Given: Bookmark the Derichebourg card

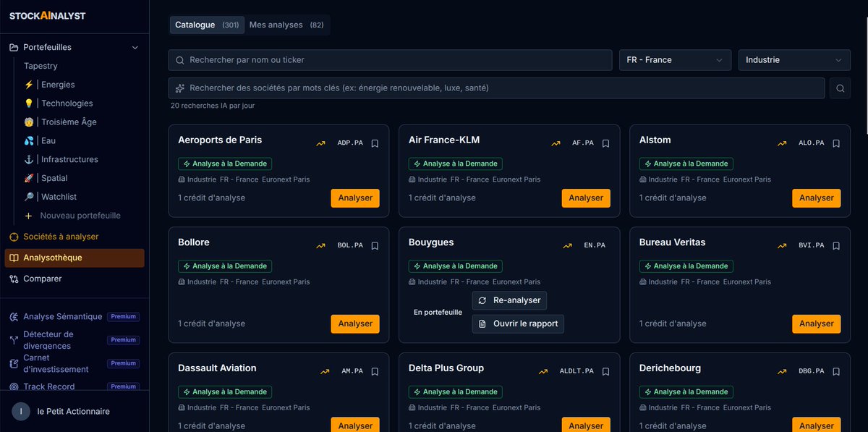Looking at the screenshot, I should click(x=836, y=371).
